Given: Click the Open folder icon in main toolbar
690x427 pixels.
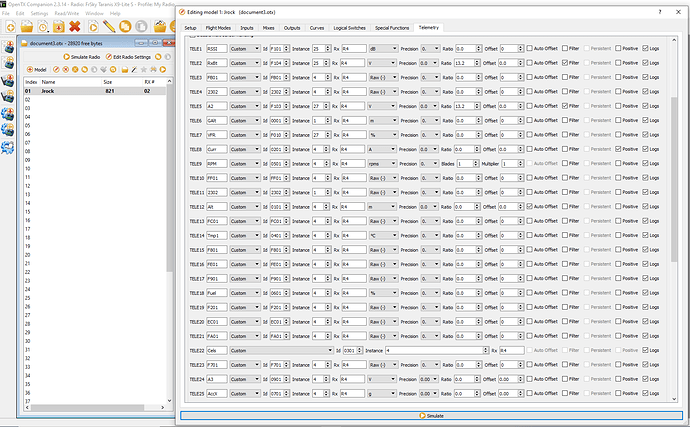Looking at the screenshot, I should pyautogui.click(x=27, y=27).
